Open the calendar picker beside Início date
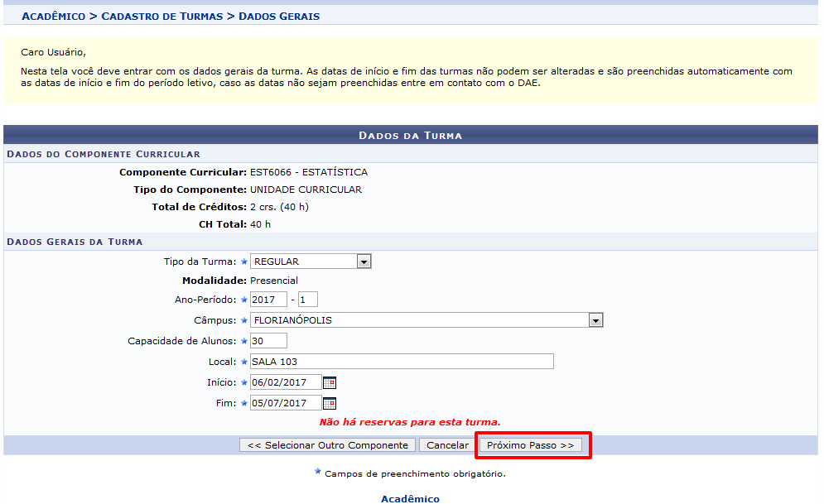The height and width of the screenshot is (504, 824). coord(330,382)
